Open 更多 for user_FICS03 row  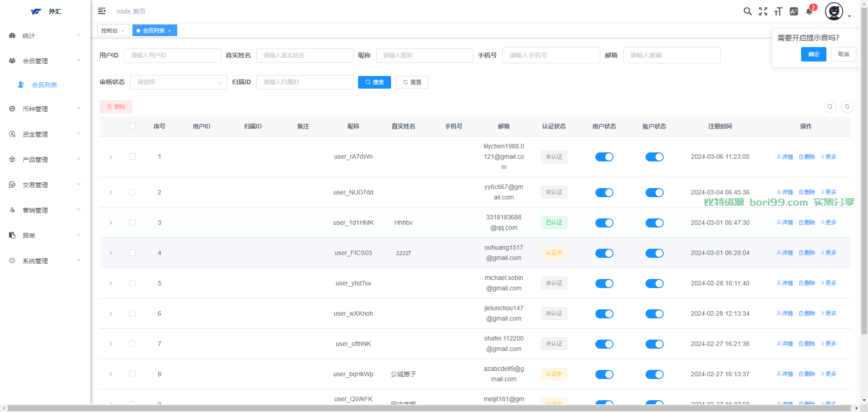click(x=829, y=253)
